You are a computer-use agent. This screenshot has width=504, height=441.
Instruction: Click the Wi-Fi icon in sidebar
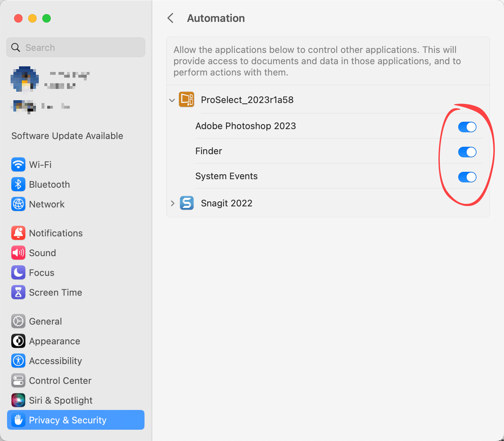pyautogui.click(x=18, y=164)
